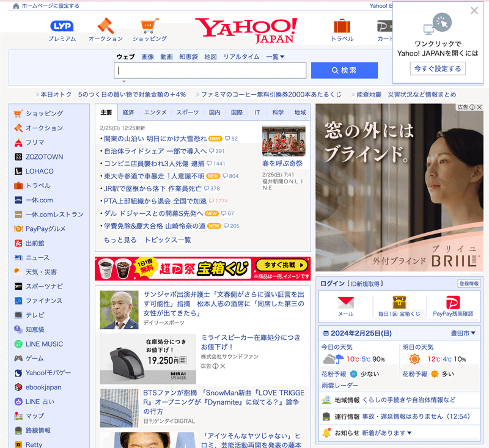Open ショッピング in the left sidebar
489x448 pixels.
pyautogui.click(x=44, y=114)
